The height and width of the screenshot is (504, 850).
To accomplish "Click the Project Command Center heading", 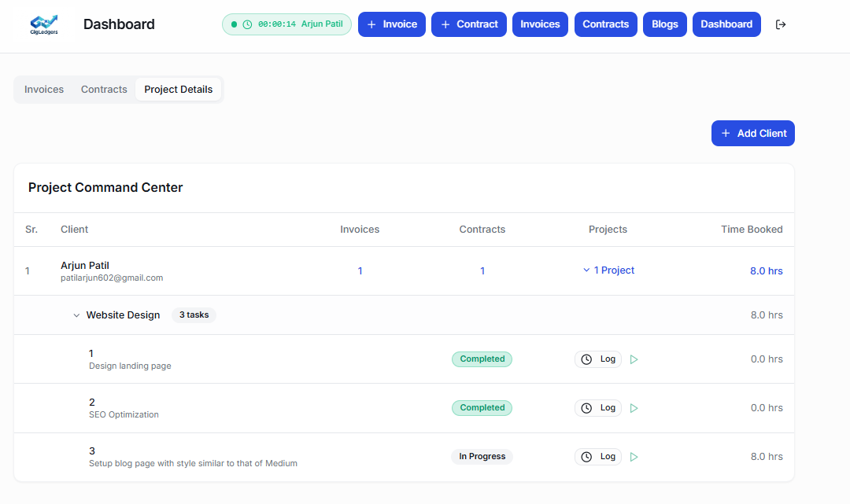I will click(105, 187).
